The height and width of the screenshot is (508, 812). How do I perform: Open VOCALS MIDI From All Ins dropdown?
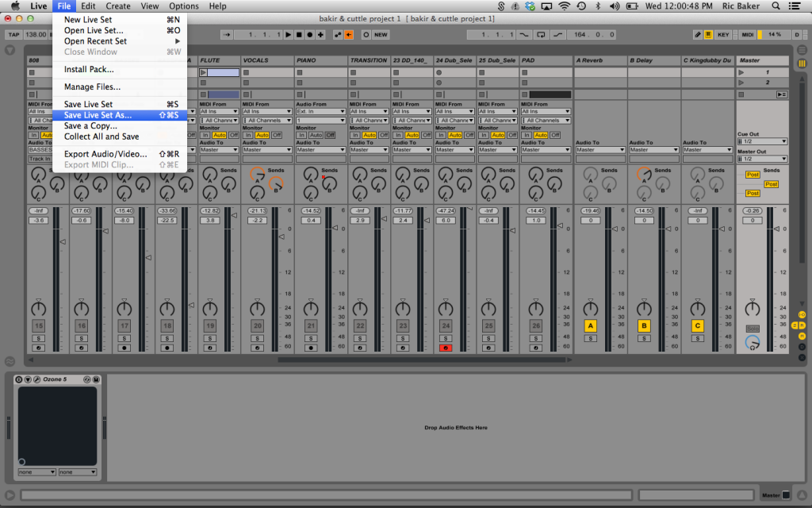[x=267, y=111]
